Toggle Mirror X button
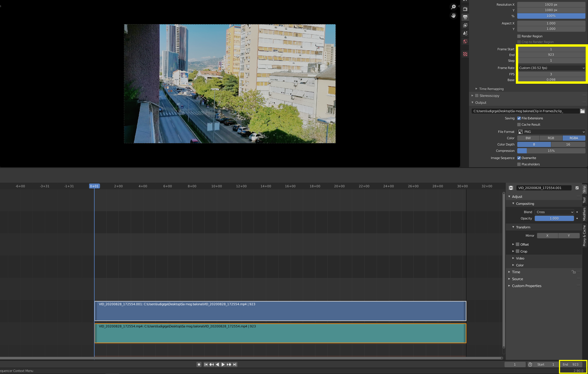588x374 pixels. coord(547,236)
